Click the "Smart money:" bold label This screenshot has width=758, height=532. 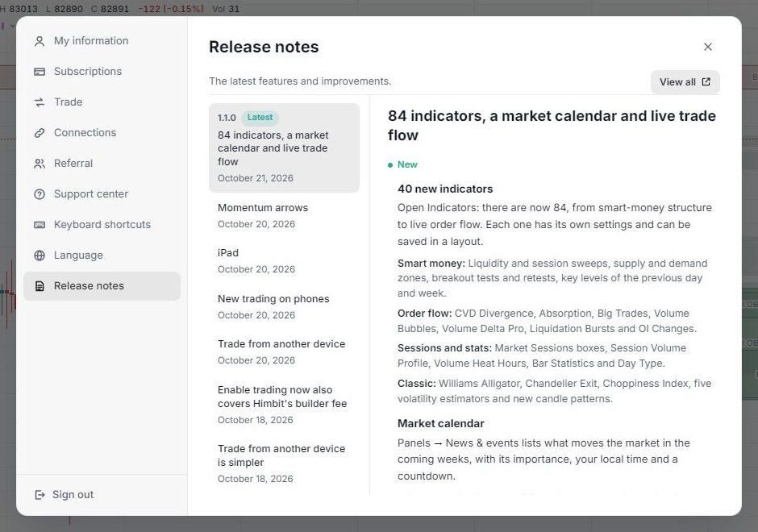(x=431, y=264)
